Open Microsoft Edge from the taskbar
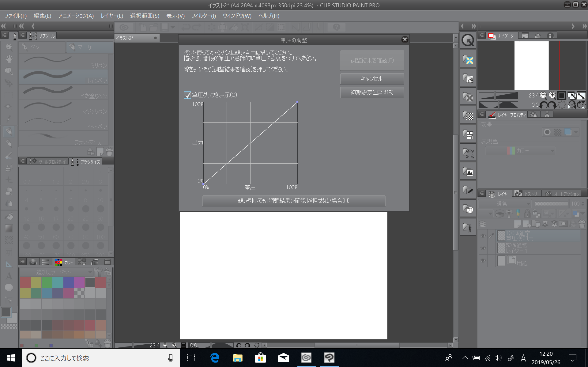This screenshot has width=588, height=367. (x=215, y=358)
